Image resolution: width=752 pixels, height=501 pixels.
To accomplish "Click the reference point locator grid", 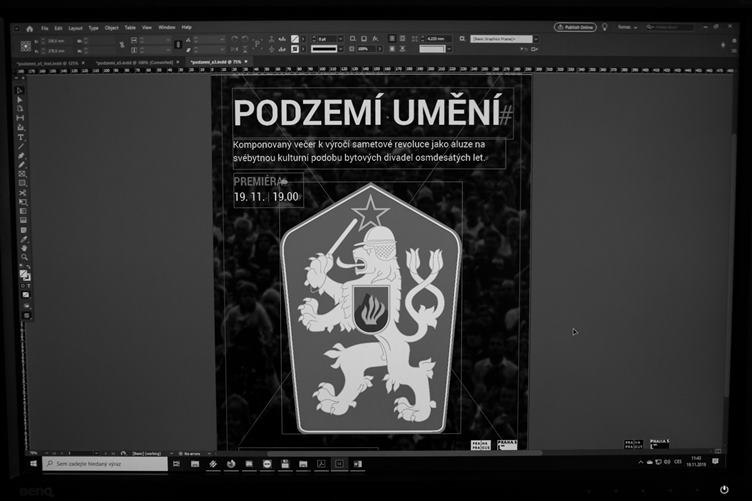I will 25,46.
